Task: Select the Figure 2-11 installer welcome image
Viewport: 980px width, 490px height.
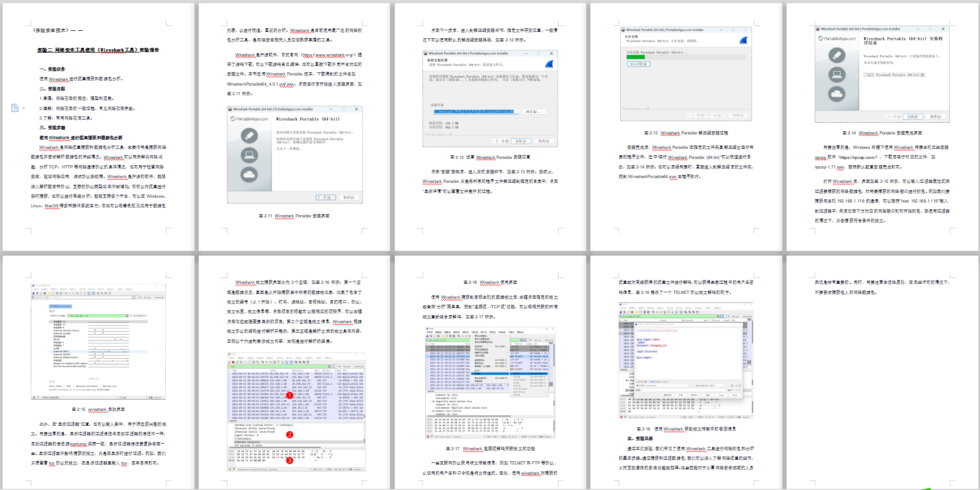Action: [x=295, y=154]
